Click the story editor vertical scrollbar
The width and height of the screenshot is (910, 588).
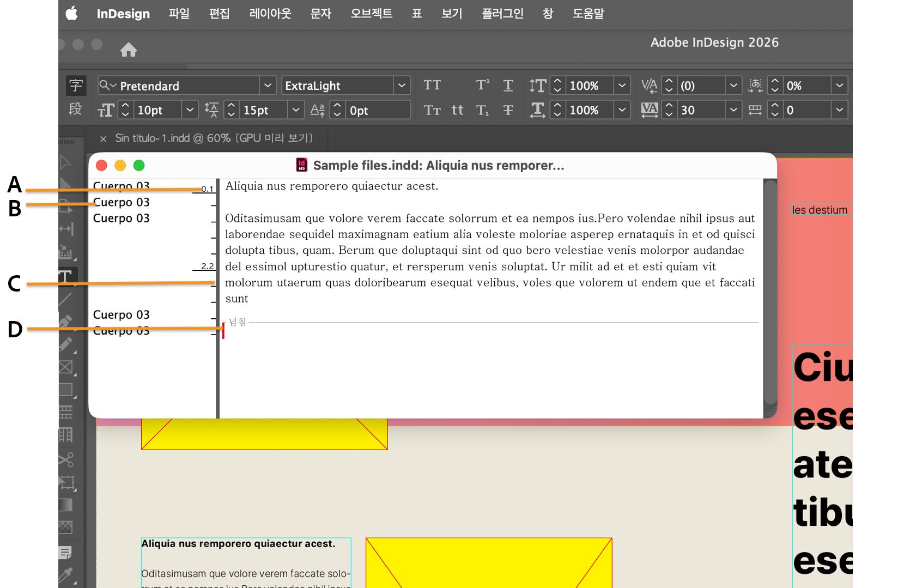[771, 293]
